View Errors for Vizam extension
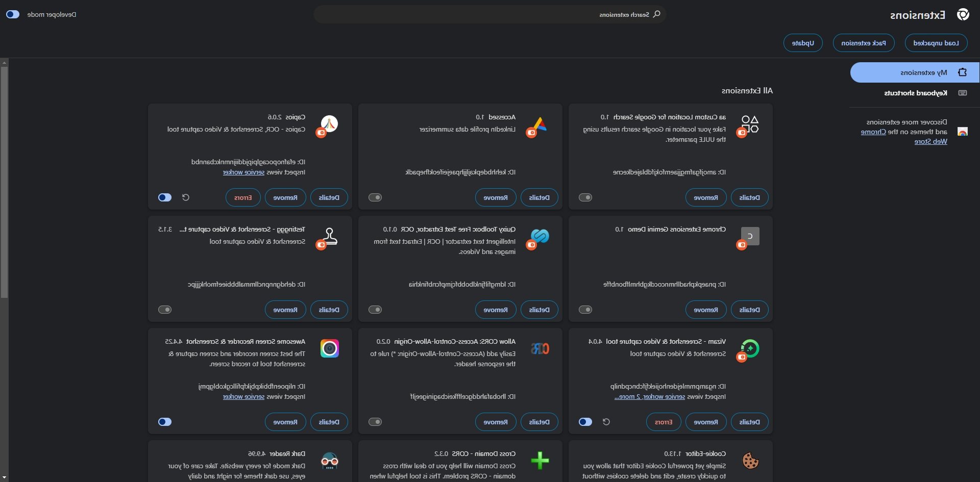This screenshot has height=482, width=980. pyautogui.click(x=664, y=422)
